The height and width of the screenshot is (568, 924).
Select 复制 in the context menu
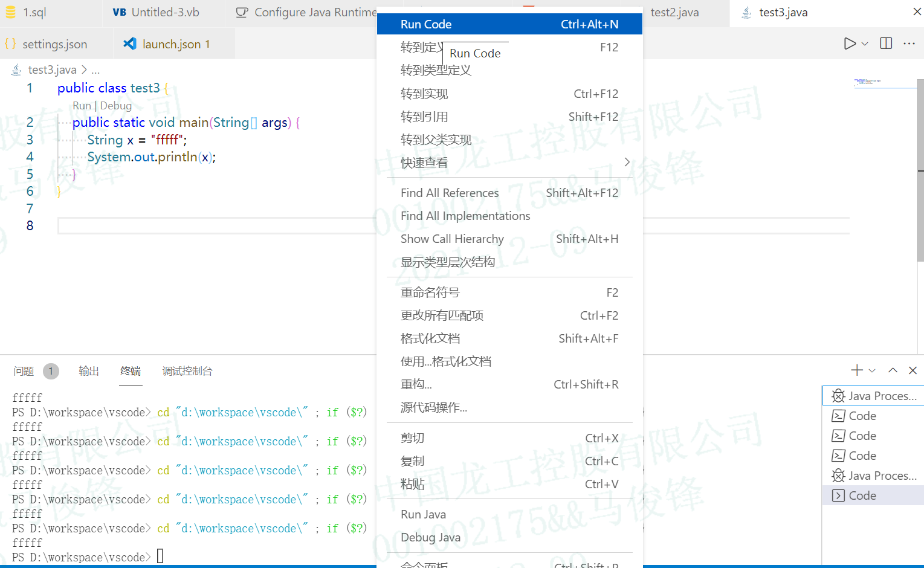(x=509, y=461)
